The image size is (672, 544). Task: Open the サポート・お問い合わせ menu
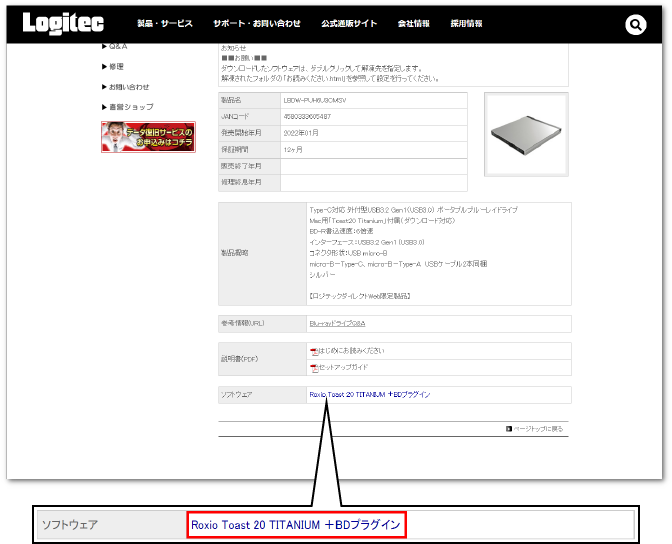click(257, 24)
